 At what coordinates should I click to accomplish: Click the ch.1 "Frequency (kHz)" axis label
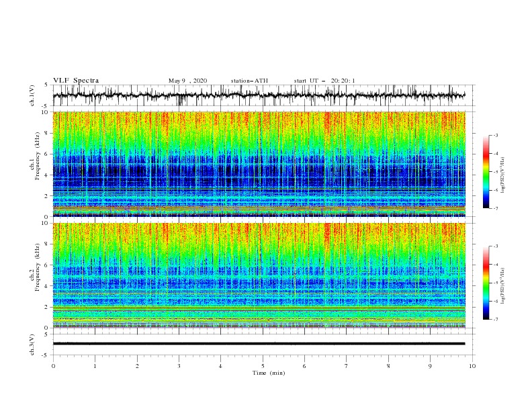[38, 154]
